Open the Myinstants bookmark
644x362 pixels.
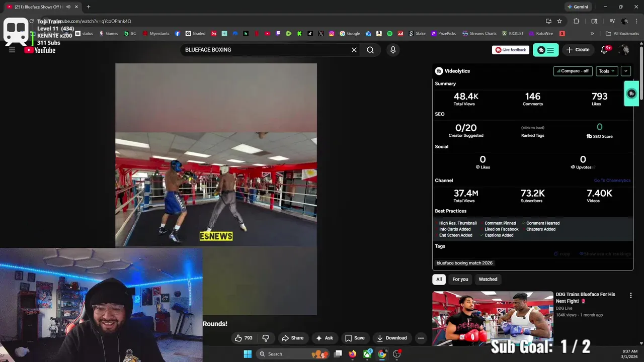(155, 34)
